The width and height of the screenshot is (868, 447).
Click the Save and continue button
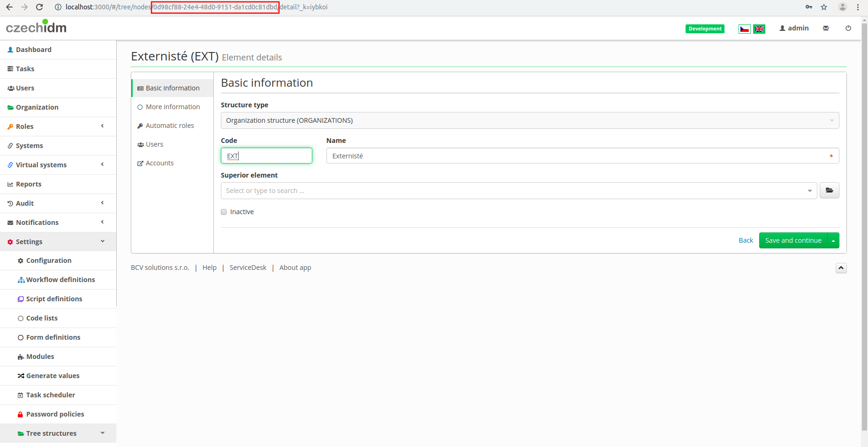(793, 240)
